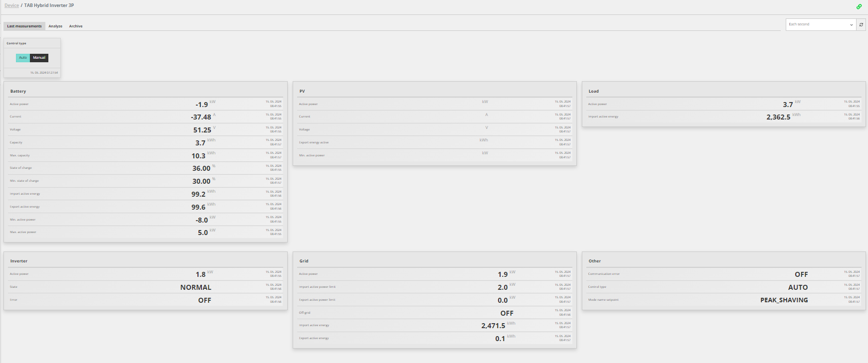Screen dimensions: 868x363
Task: Click the PV panel header
Action: click(302, 91)
